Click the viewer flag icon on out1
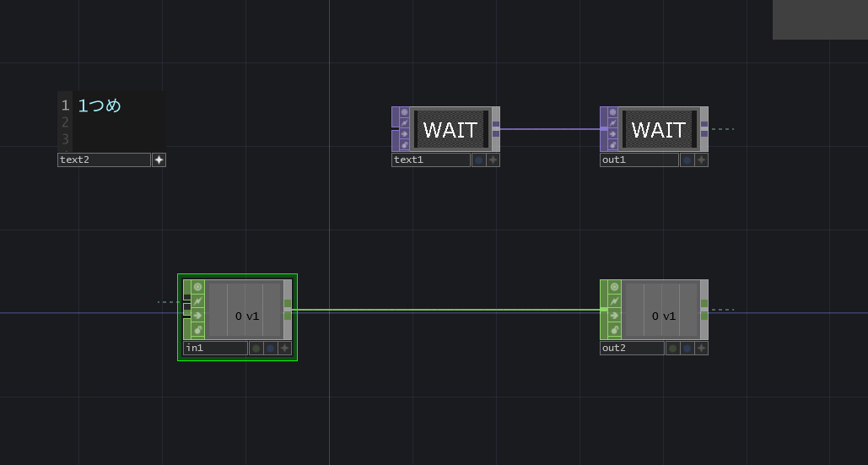The image size is (868, 465). click(613, 111)
